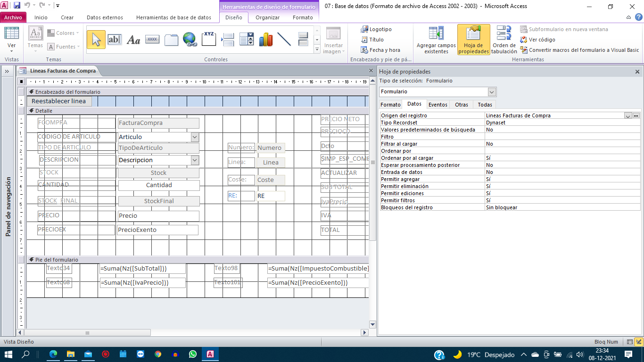This screenshot has height=362, width=644.
Task: Convert form macros to Visual Basic
Action: coord(580,50)
